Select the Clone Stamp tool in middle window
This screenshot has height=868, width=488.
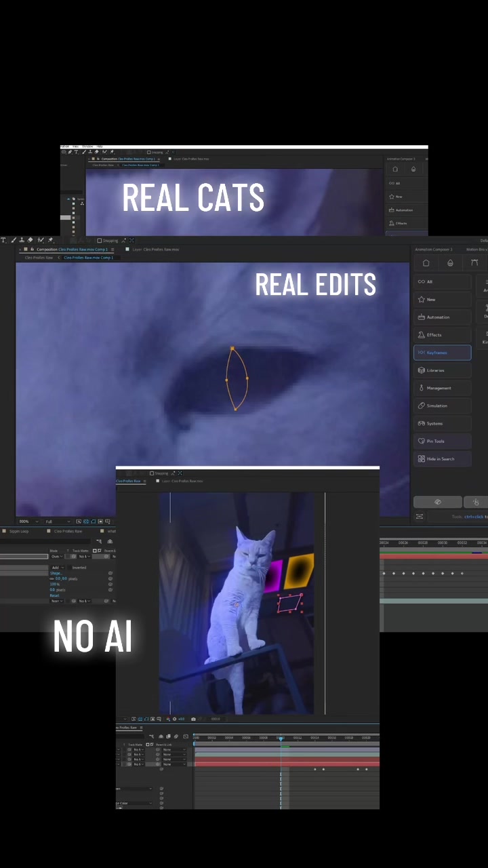coord(22,240)
